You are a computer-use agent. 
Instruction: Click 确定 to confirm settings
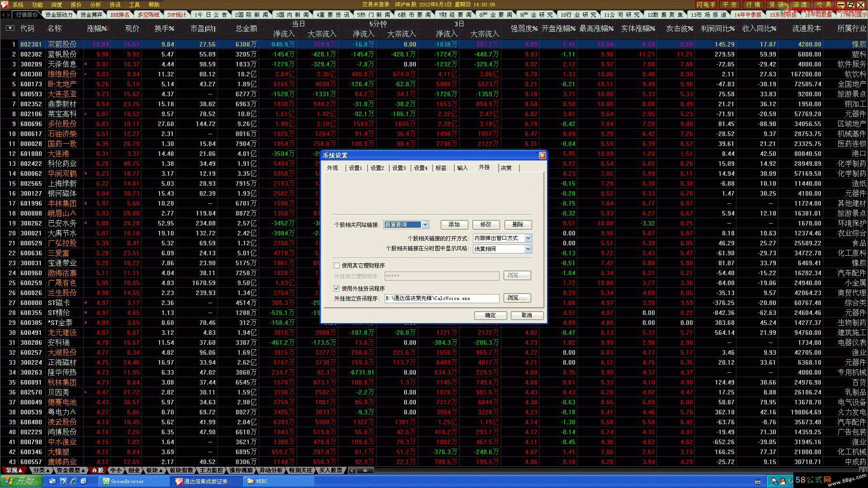click(x=490, y=315)
